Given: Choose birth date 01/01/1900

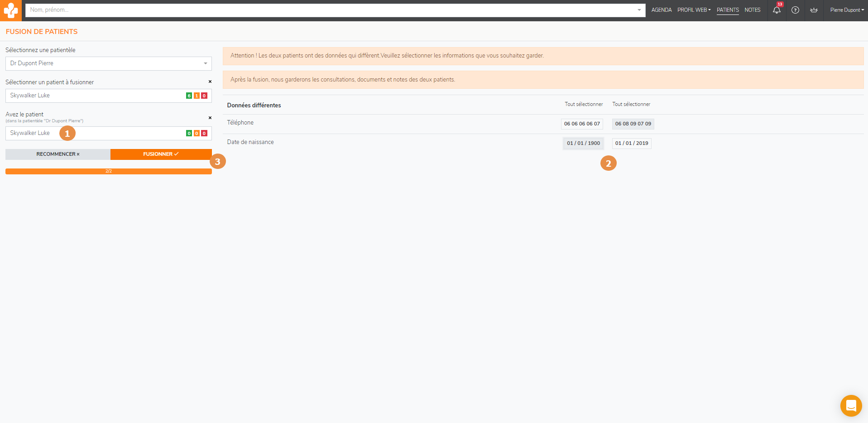Looking at the screenshot, I should [583, 143].
